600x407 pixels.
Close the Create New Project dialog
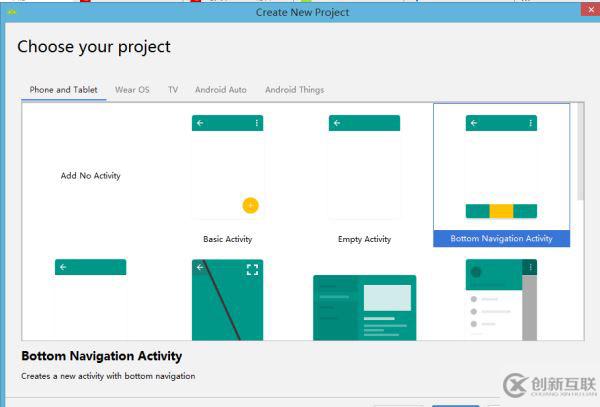click(591, 9)
